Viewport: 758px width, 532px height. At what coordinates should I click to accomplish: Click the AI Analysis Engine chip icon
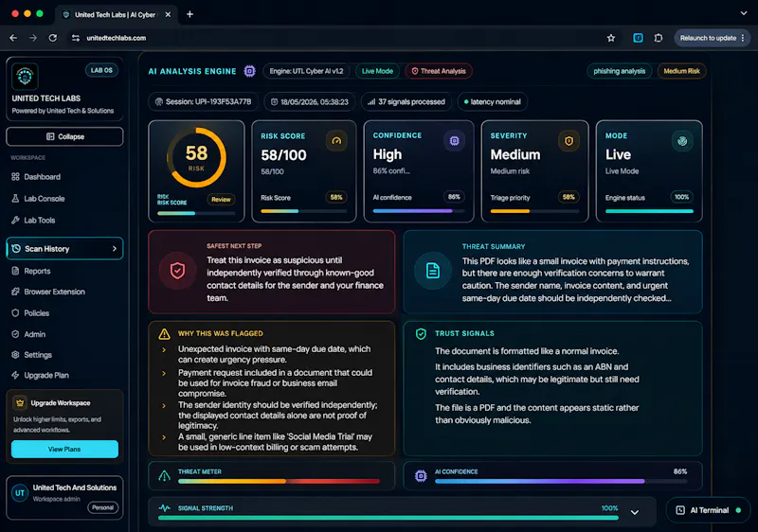click(x=249, y=71)
